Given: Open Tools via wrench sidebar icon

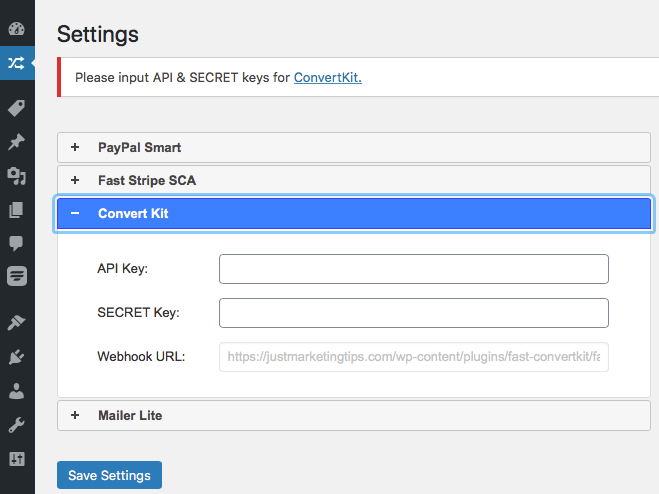Looking at the screenshot, I should point(16,424).
